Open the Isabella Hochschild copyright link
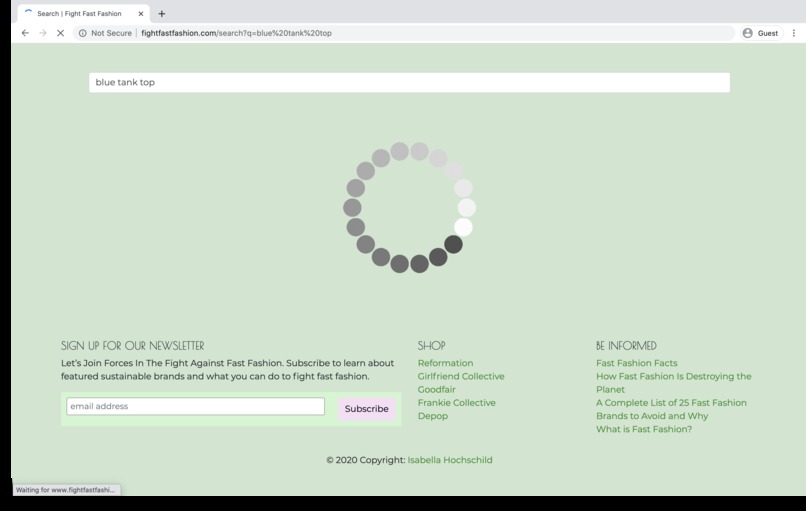This screenshot has width=806, height=511. (x=450, y=460)
